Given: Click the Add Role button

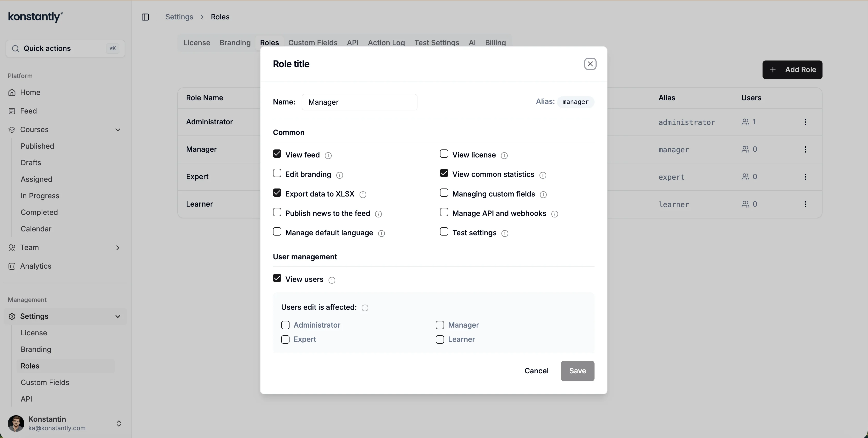Looking at the screenshot, I should tap(792, 70).
